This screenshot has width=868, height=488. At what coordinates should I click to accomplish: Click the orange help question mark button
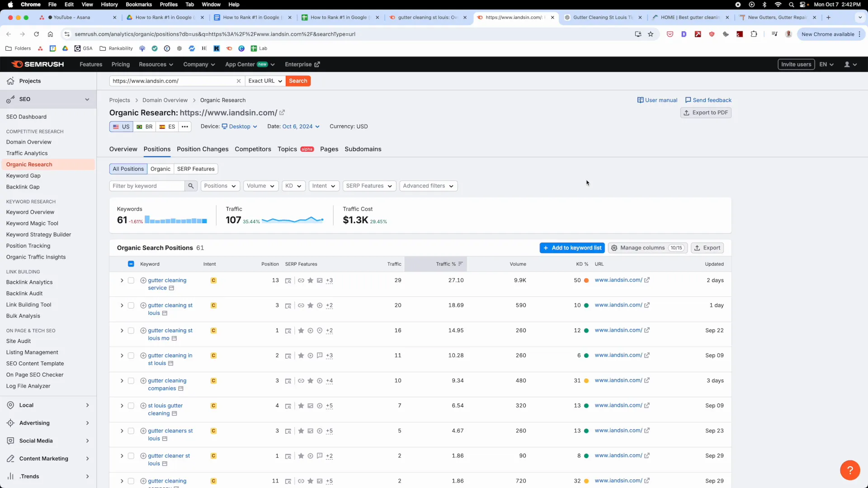click(x=850, y=470)
